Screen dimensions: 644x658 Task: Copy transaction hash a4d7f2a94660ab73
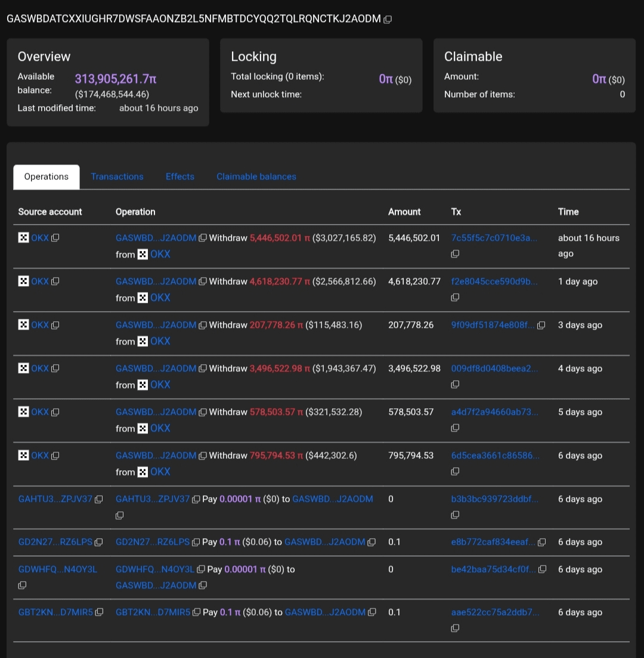(455, 428)
